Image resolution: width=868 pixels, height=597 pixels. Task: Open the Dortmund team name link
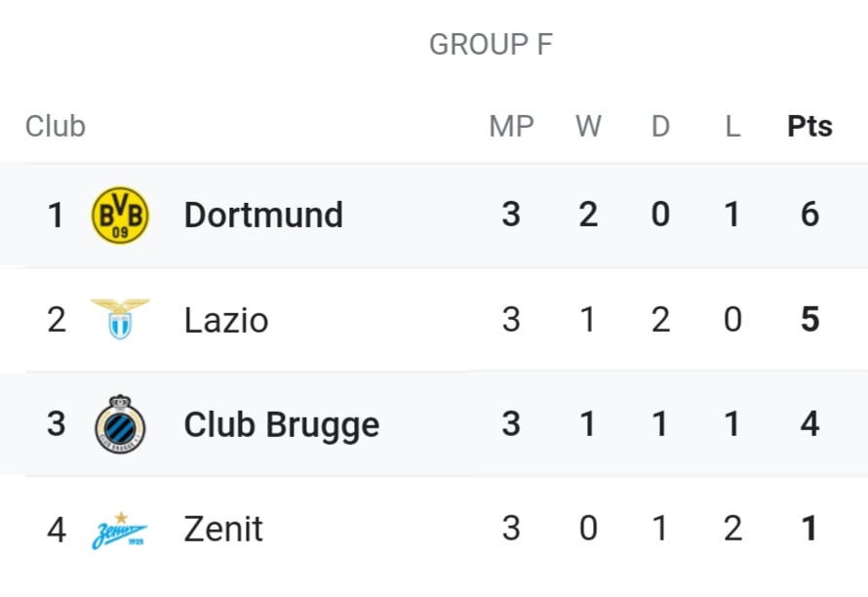click(x=263, y=215)
